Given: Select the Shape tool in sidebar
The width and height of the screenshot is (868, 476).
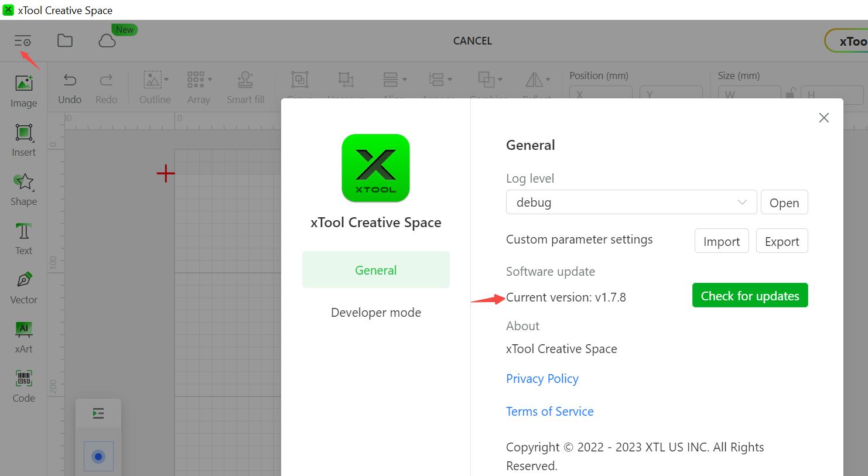Looking at the screenshot, I should pos(24,190).
